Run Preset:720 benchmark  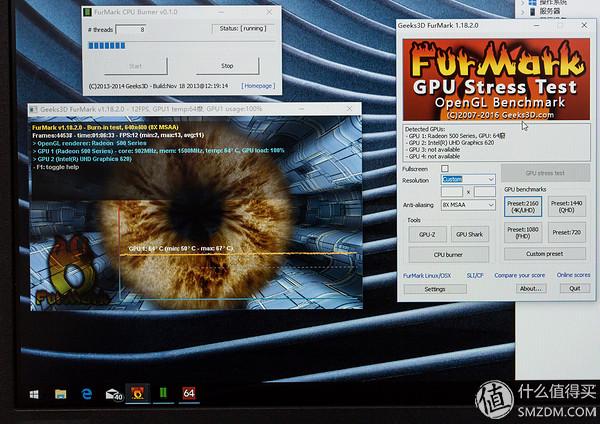coord(567,232)
